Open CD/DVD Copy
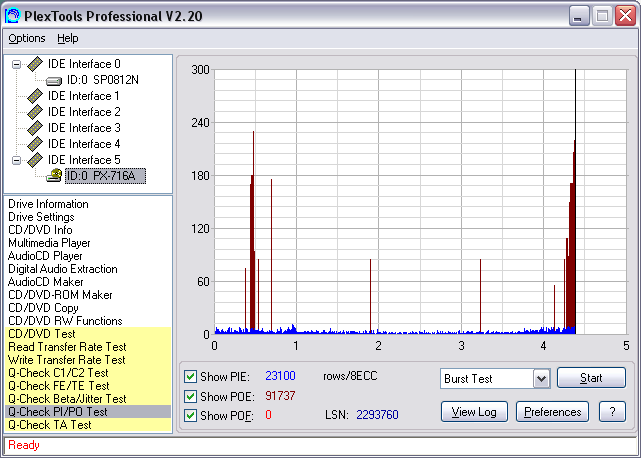This screenshot has height=458, width=641. click(x=43, y=308)
